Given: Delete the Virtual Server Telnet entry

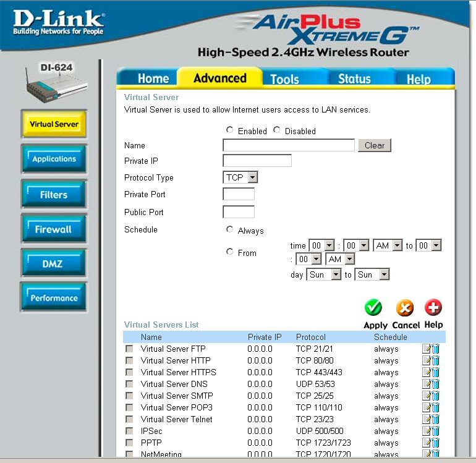Looking at the screenshot, I should (x=435, y=419).
